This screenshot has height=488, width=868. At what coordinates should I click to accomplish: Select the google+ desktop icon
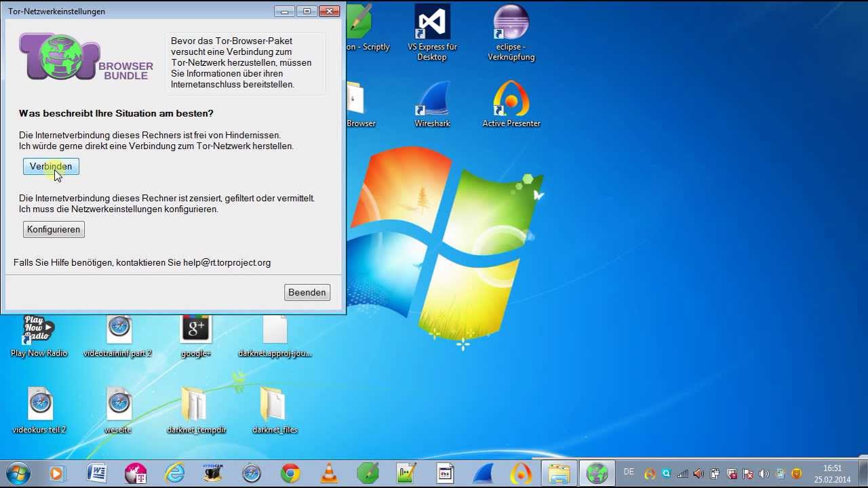tap(196, 336)
